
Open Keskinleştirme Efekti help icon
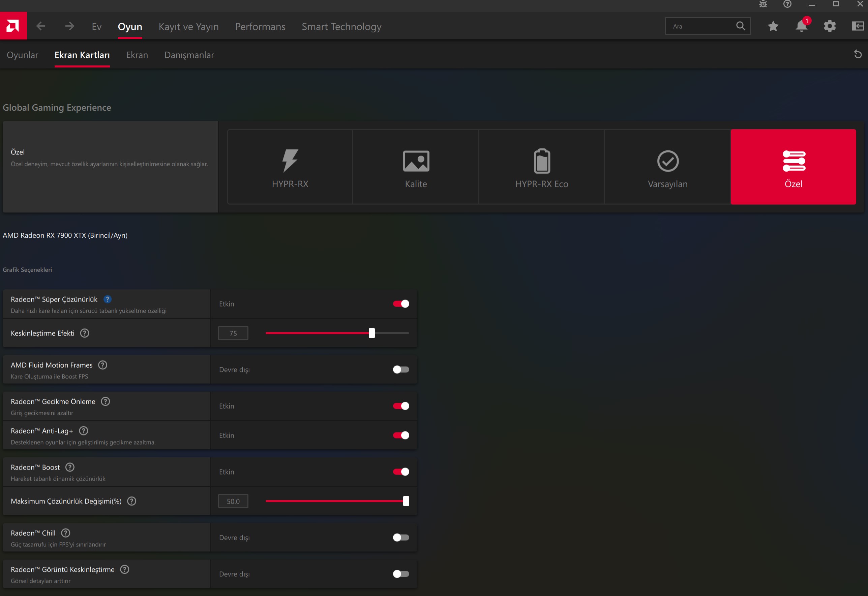(x=85, y=333)
